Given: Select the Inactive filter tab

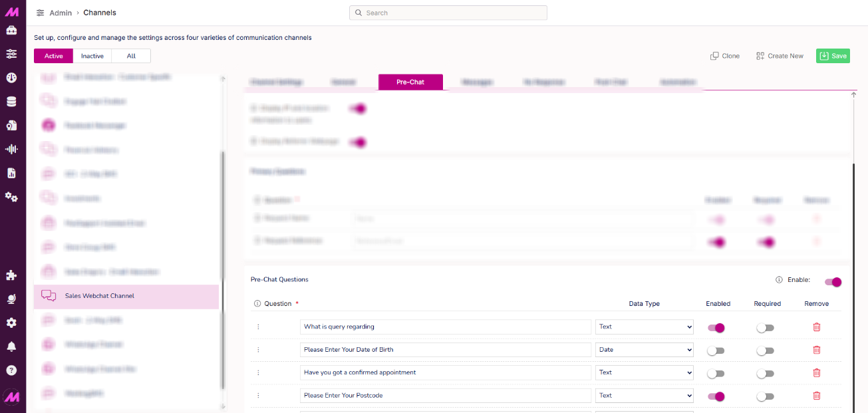Looking at the screenshot, I should tap(92, 56).
